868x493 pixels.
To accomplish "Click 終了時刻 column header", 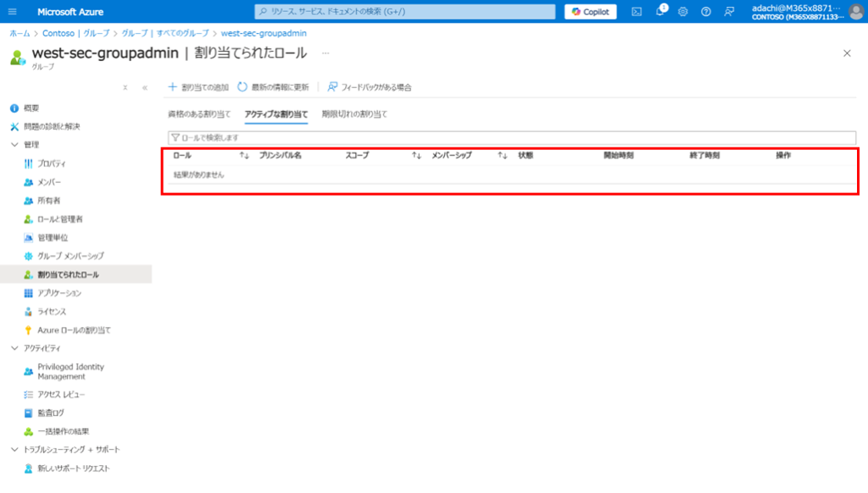I will [x=704, y=156].
